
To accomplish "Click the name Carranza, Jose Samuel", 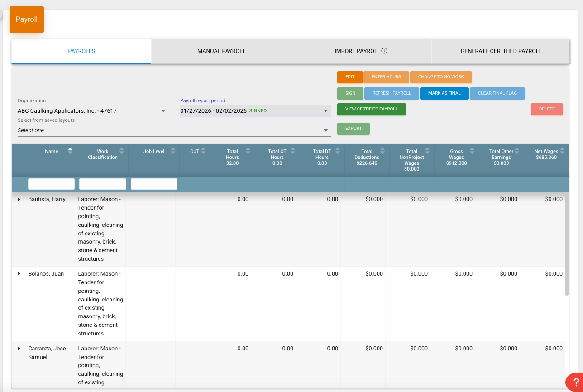I will click(47, 353).
